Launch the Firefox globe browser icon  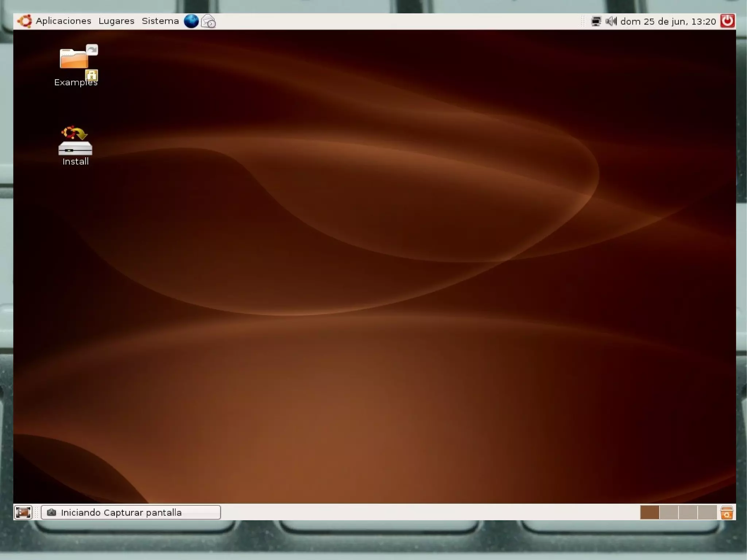191,21
